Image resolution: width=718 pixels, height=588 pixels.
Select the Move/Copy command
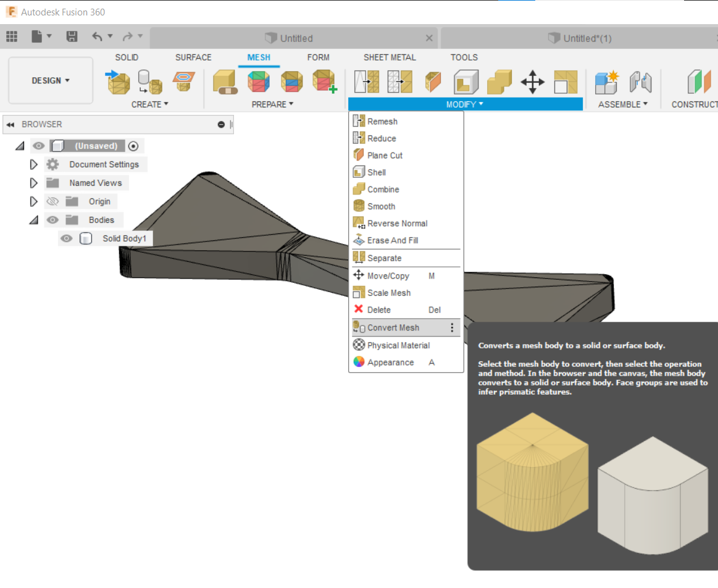pos(385,275)
